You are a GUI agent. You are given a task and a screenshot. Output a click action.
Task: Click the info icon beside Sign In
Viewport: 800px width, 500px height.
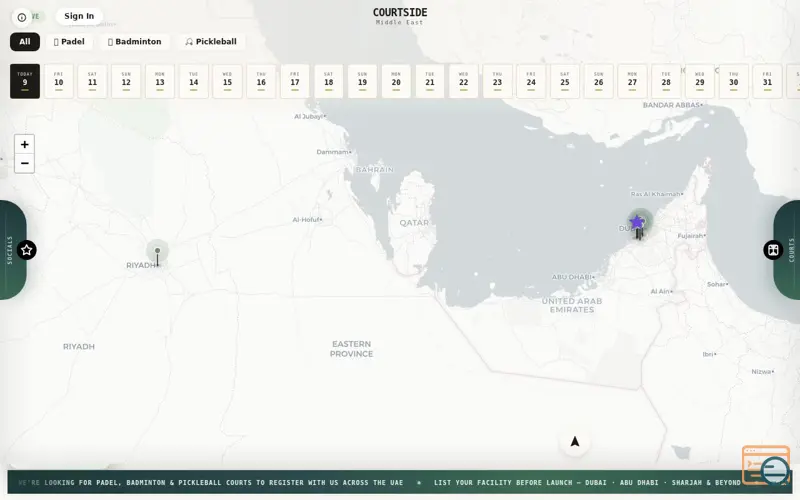[x=21, y=17]
